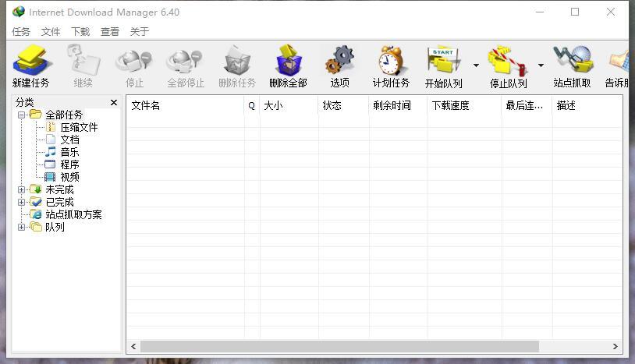This screenshot has height=364, width=635.
Task: Click the 停止队列 (Stop Queue) icon
Action: pyautogui.click(x=507, y=61)
